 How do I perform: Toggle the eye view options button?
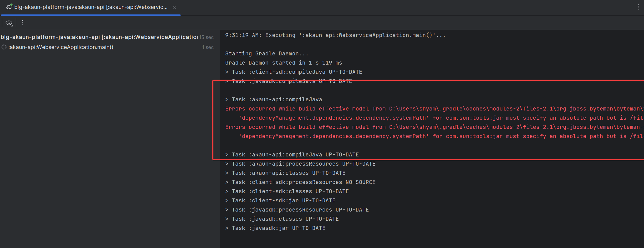[9, 23]
